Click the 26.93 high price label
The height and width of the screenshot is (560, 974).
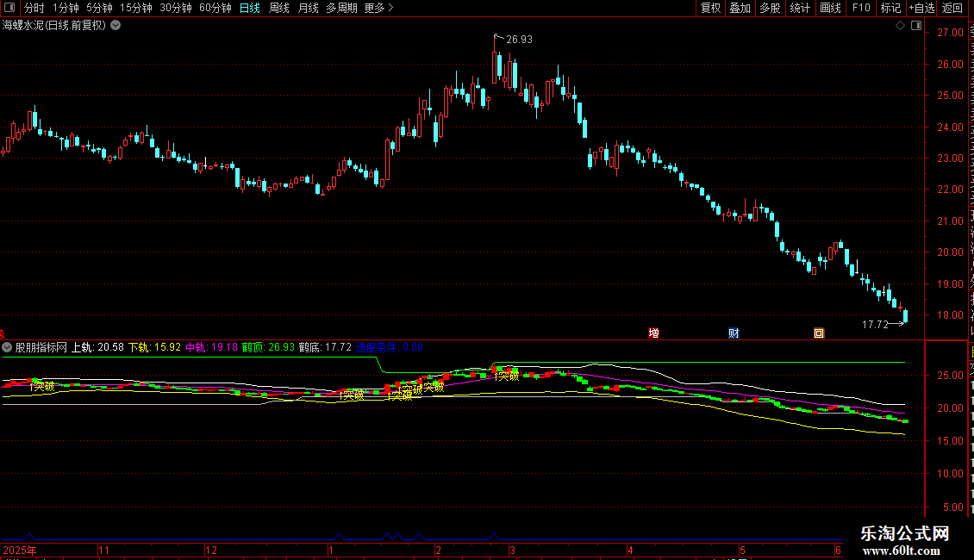[x=519, y=40]
